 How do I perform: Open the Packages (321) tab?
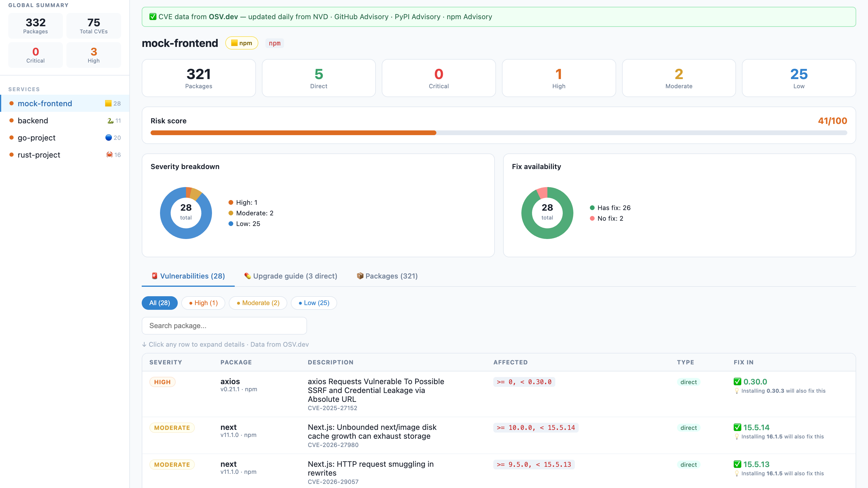click(x=391, y=276)
